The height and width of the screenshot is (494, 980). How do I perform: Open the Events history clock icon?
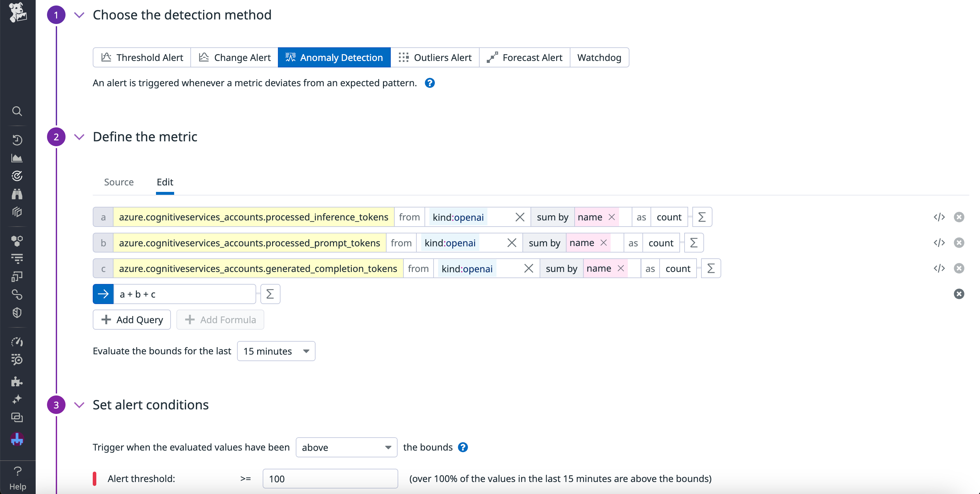click(x=17, y=140)
